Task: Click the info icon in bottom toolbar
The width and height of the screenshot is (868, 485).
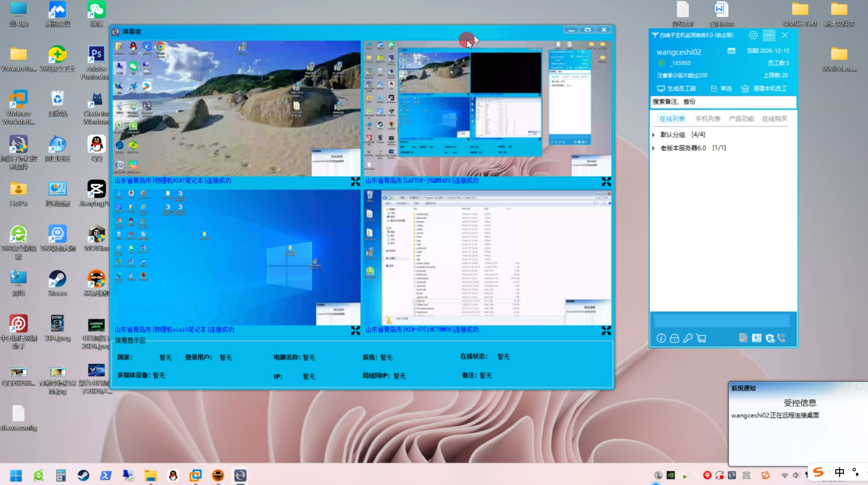Action: click(x=661, y=338)
